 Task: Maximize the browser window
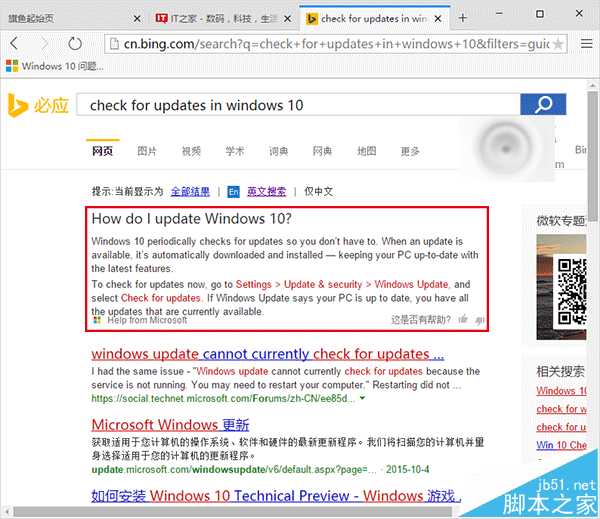(540, 14)
